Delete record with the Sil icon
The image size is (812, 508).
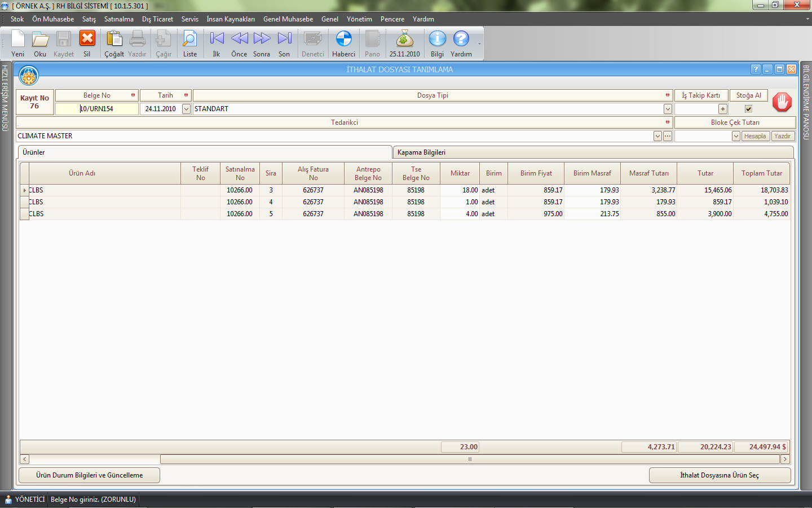click(87, 40)
